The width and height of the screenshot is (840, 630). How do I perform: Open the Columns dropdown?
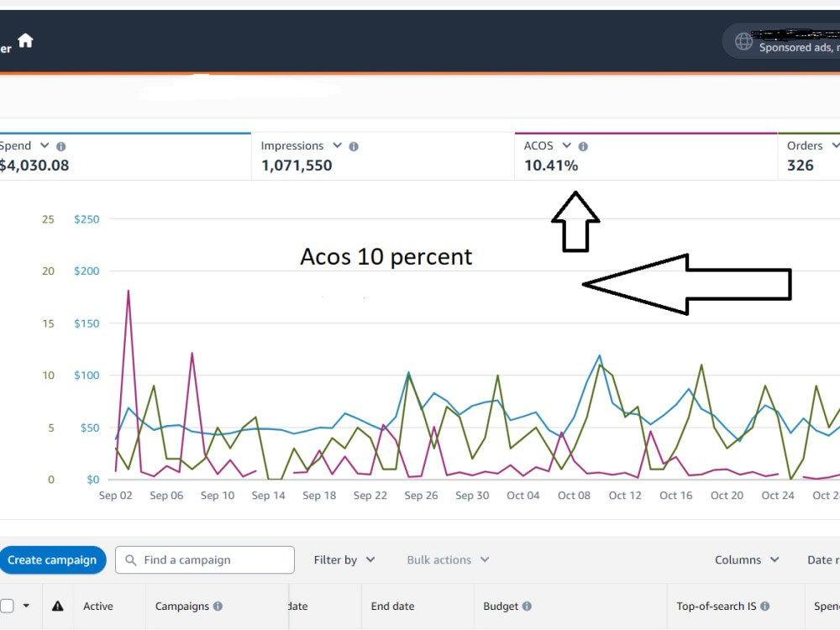click(747, 559)
